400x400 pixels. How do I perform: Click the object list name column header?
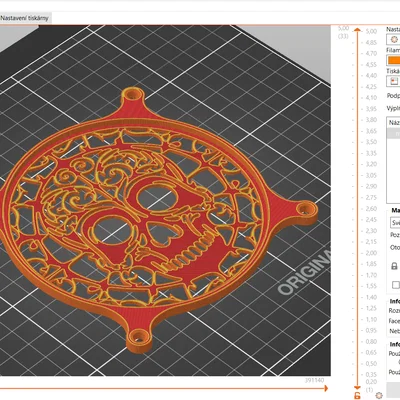[394, 123]
